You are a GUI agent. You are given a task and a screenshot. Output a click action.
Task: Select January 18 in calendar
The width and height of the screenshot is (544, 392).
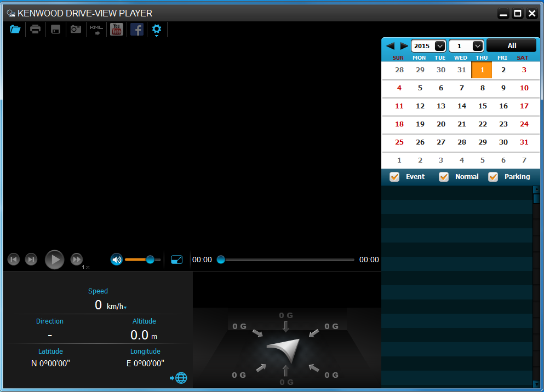pos(399,124)
